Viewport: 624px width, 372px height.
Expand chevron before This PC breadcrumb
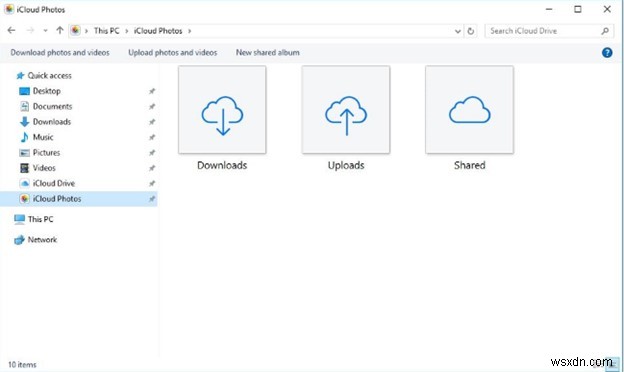(86, 31)
